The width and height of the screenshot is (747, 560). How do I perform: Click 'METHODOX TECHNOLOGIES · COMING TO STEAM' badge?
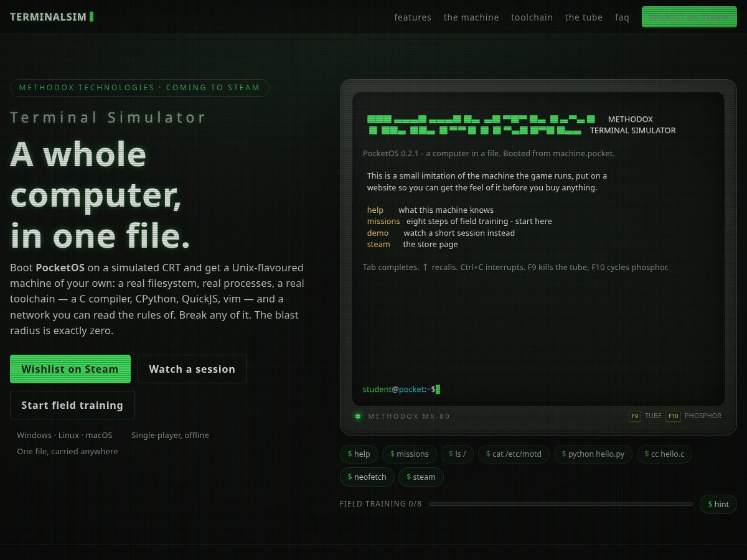(x=139, y=88)
